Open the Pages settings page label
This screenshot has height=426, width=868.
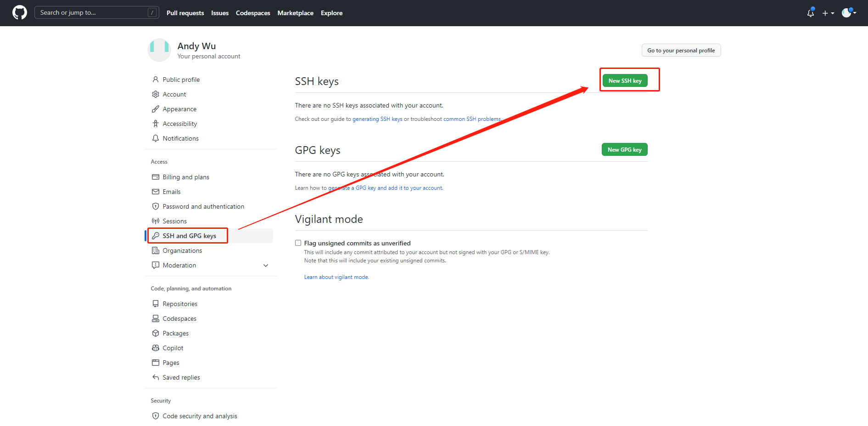(171, 363)
